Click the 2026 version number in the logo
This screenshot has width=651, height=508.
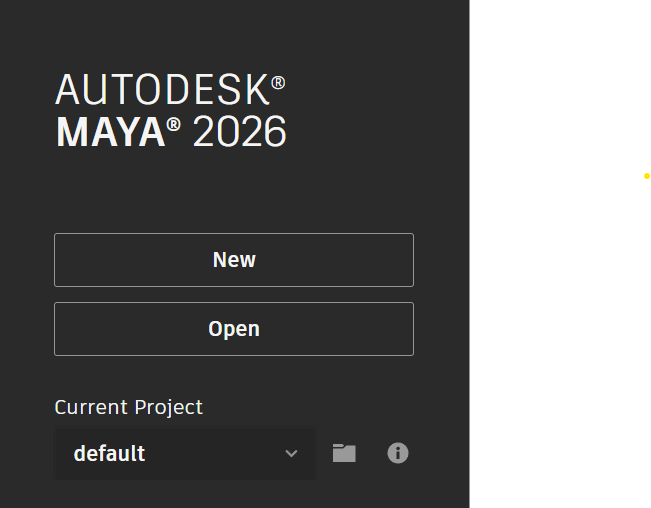point(239,132)
